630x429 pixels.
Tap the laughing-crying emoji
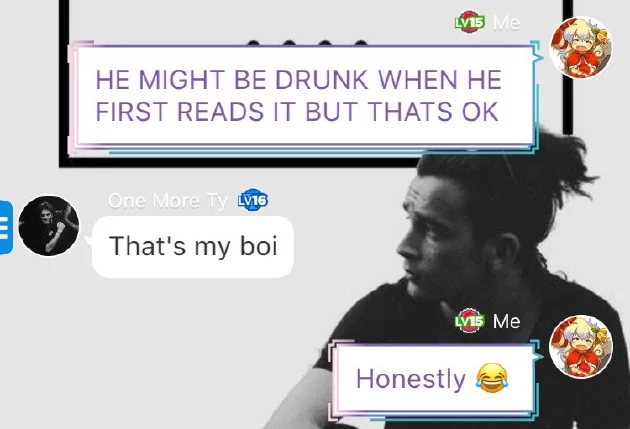[x=492, y=378]
